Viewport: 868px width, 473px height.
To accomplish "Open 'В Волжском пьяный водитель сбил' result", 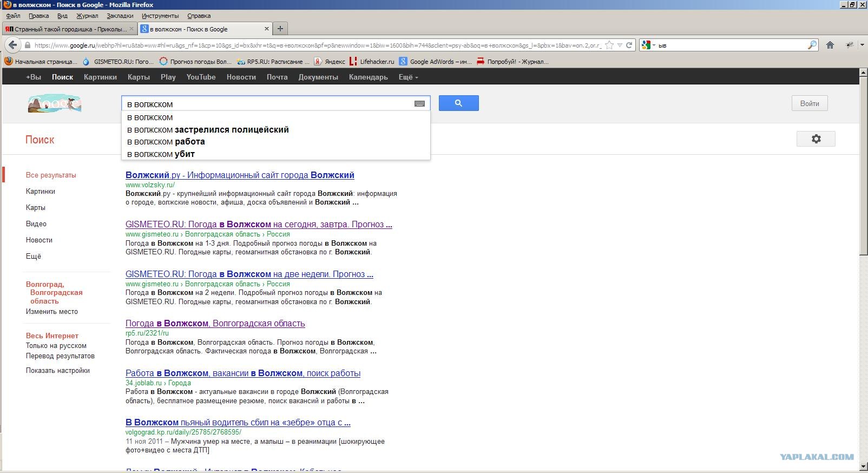I will click(x=238, y=423).
